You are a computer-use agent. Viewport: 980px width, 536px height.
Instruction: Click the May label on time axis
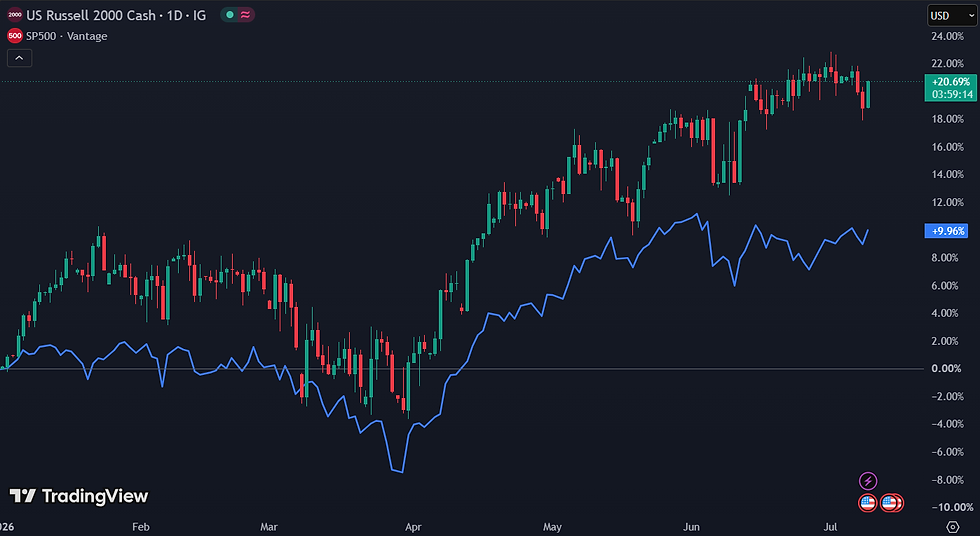click(552, 527)
